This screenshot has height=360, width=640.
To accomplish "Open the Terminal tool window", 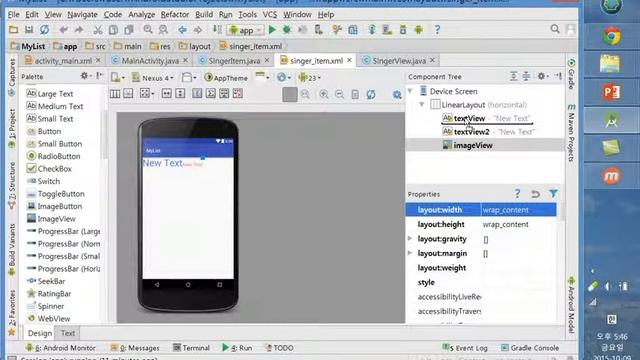I will click(x=191, y=348).
